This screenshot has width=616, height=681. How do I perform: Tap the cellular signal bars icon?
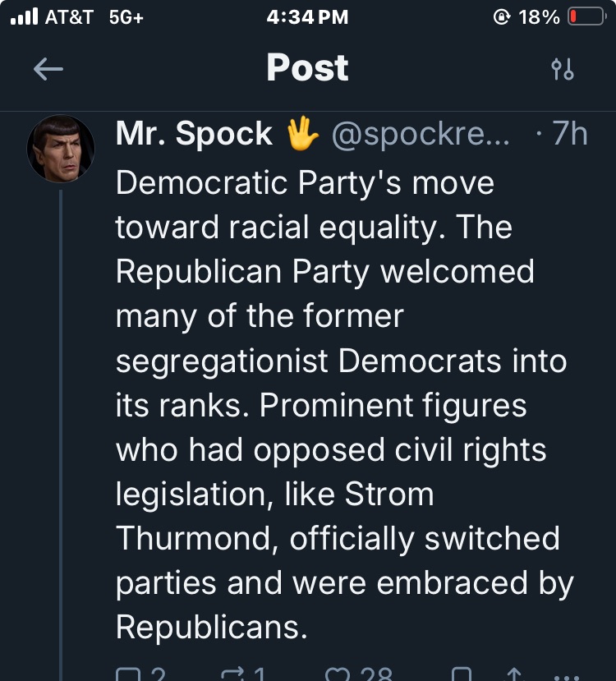tap(24, 17)
